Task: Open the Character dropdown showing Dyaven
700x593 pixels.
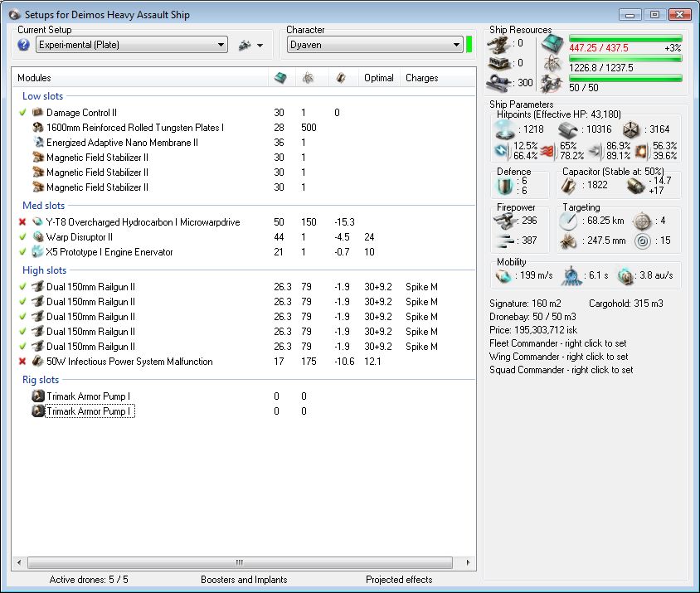Action: (375, 45)
